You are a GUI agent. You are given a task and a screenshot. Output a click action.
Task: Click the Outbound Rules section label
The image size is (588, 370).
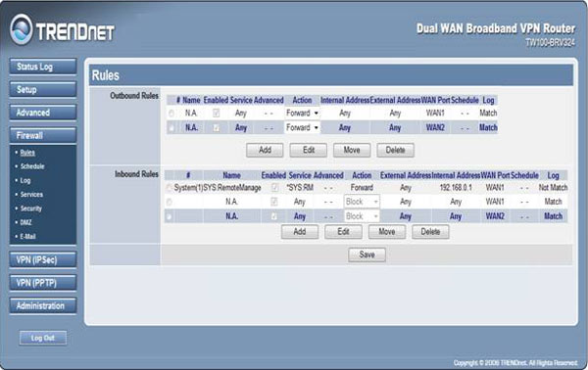pos(134,96)
